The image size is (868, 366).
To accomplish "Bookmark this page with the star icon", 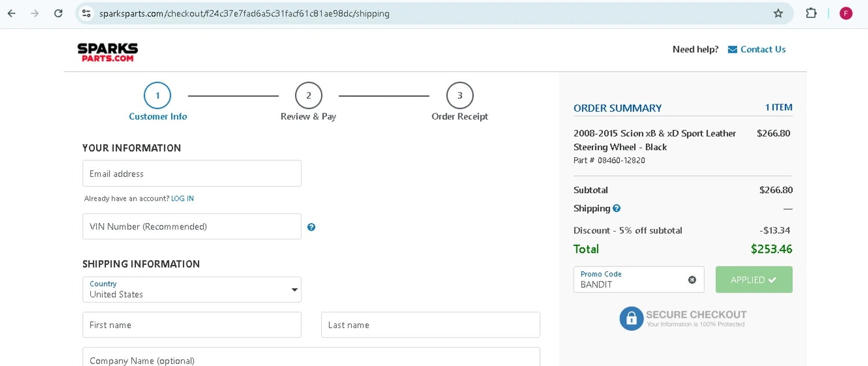I will point(778,13).
